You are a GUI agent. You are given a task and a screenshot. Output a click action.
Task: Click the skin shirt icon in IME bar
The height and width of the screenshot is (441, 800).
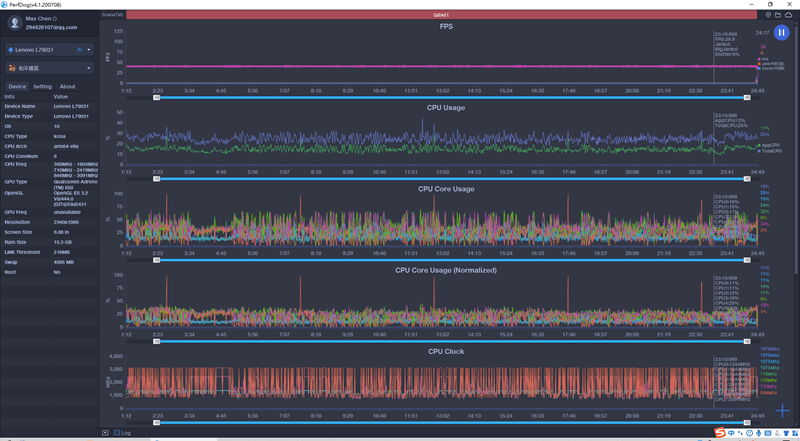(786, 433)
